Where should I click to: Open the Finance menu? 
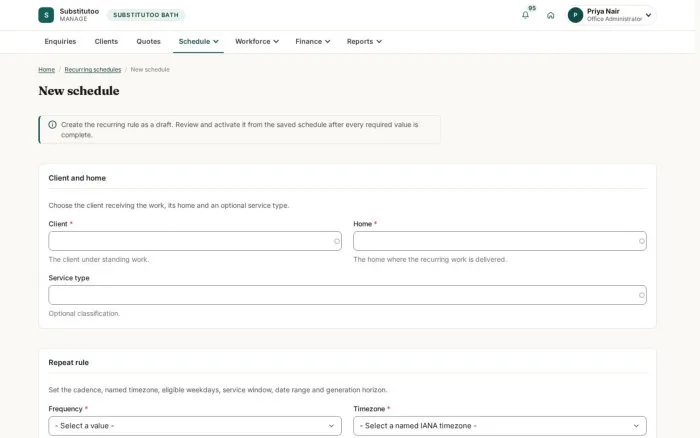[x=312, y=42]
